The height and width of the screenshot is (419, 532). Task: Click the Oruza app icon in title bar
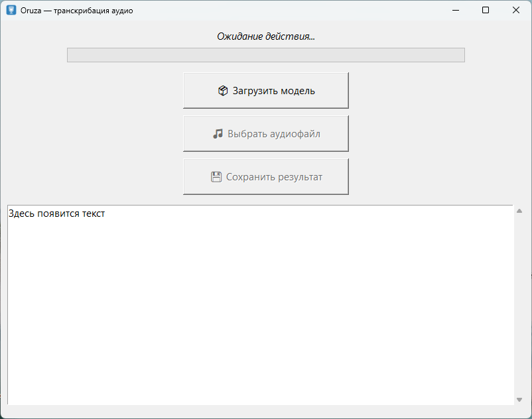pyautogui.click(x=11, y=10)
